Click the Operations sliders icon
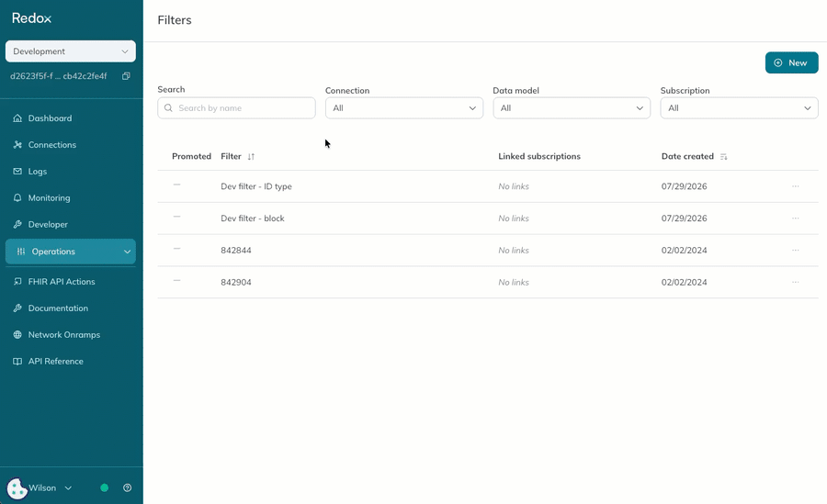The image size is (827, 504). [x=21, y=252]
